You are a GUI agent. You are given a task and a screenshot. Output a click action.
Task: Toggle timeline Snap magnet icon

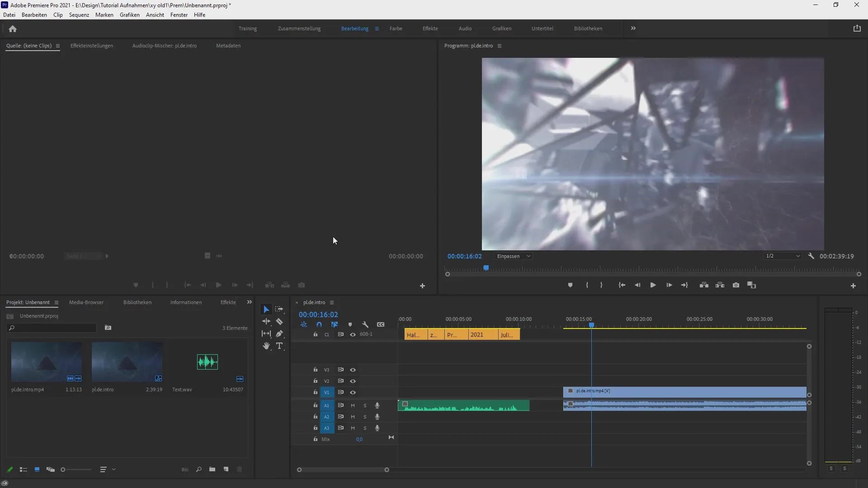pyautogui.click(x=319, y=324)
